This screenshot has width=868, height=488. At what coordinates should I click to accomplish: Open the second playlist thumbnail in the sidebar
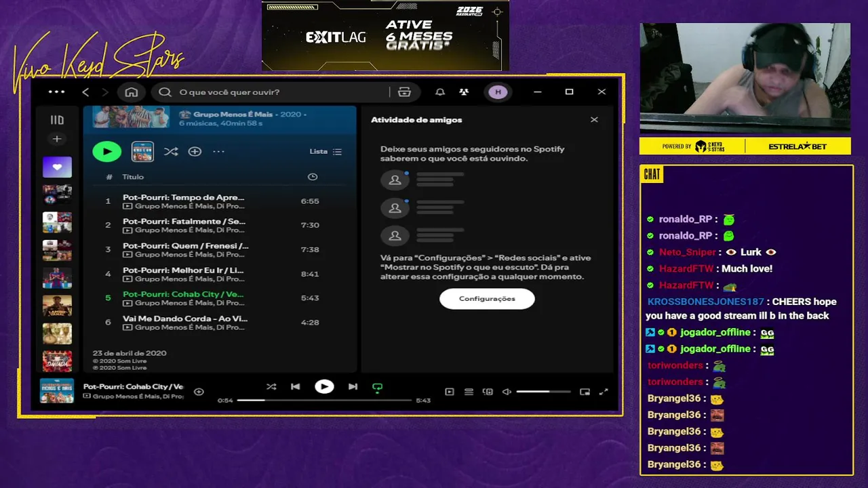(57, 195)
